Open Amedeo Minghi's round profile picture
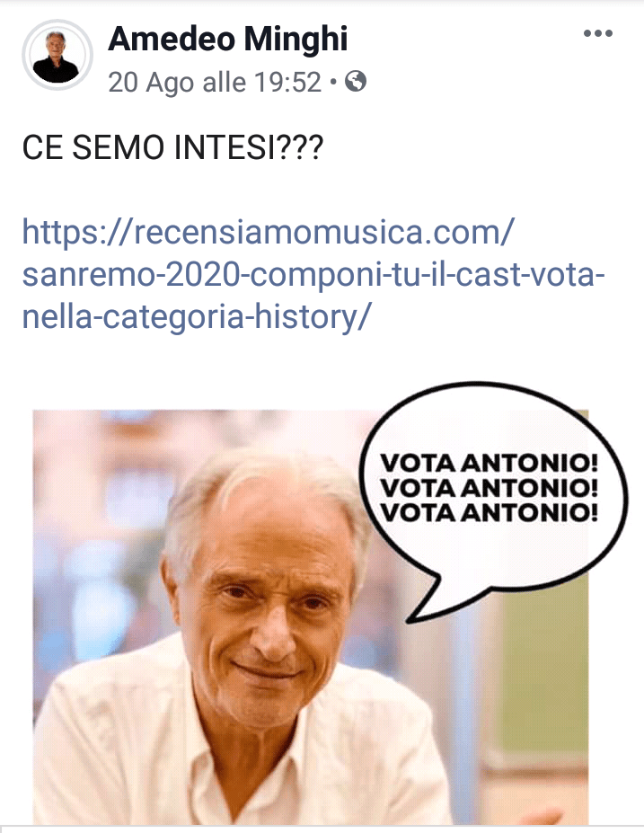Image resolution: width=644 pixels, height=833 pixels. [57, 55]
